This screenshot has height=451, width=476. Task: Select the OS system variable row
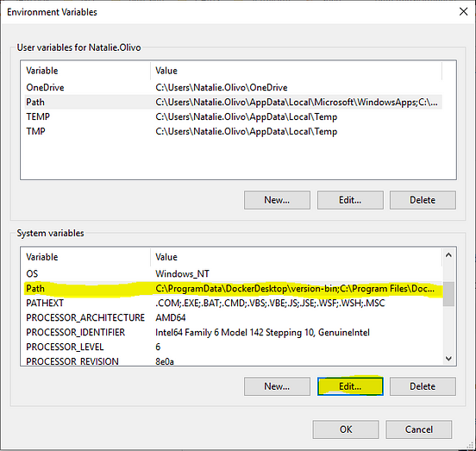(x=233, y=273)
